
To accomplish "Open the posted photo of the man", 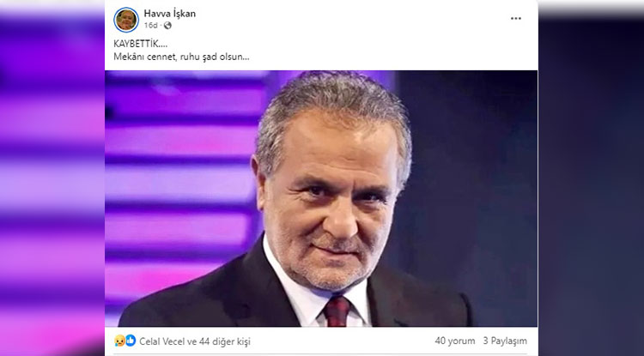I will tap(321, 198).
